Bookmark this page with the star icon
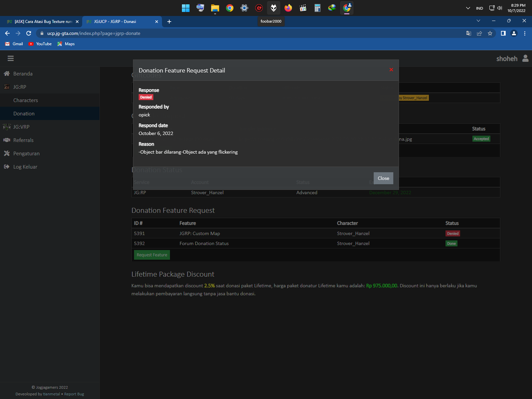Image resolution: width=532 pixels, height=399 pixels. (490, 33)
